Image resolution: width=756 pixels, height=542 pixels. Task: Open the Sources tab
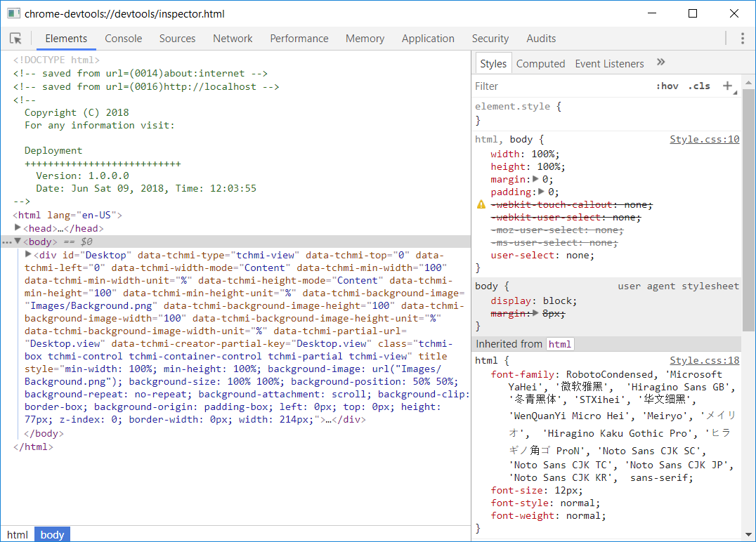[x=178, y=39]
